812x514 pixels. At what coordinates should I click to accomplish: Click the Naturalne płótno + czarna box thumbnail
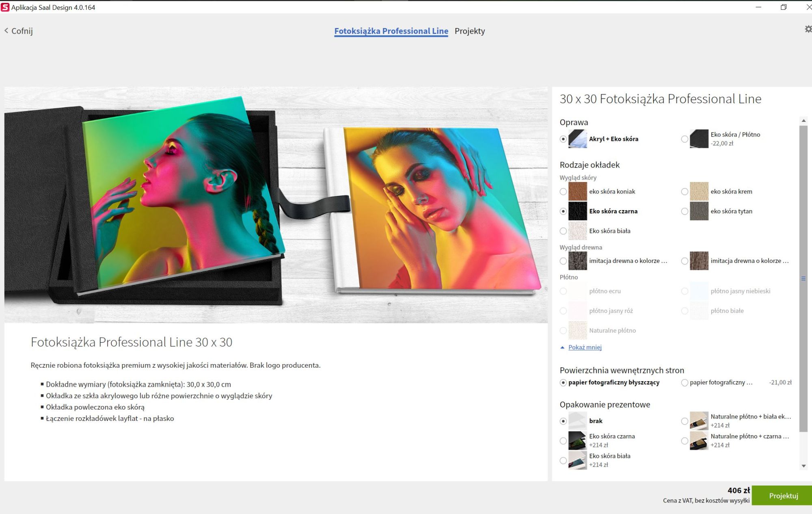point(699,441)
